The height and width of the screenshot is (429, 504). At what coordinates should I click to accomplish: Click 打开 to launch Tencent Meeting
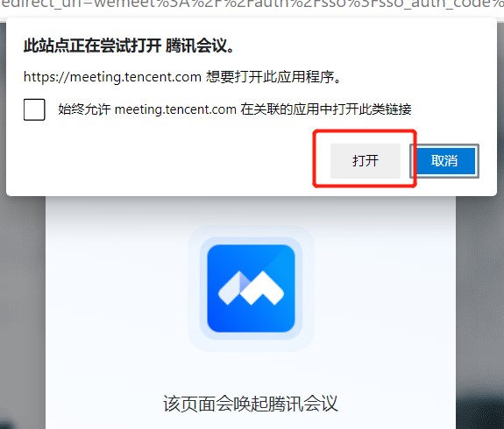click(366, 160)
